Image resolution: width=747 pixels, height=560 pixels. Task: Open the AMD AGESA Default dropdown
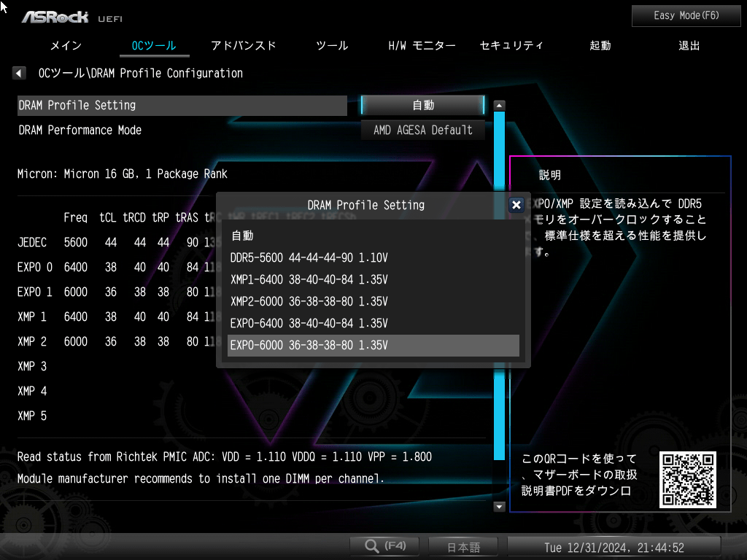coord(423,130)
